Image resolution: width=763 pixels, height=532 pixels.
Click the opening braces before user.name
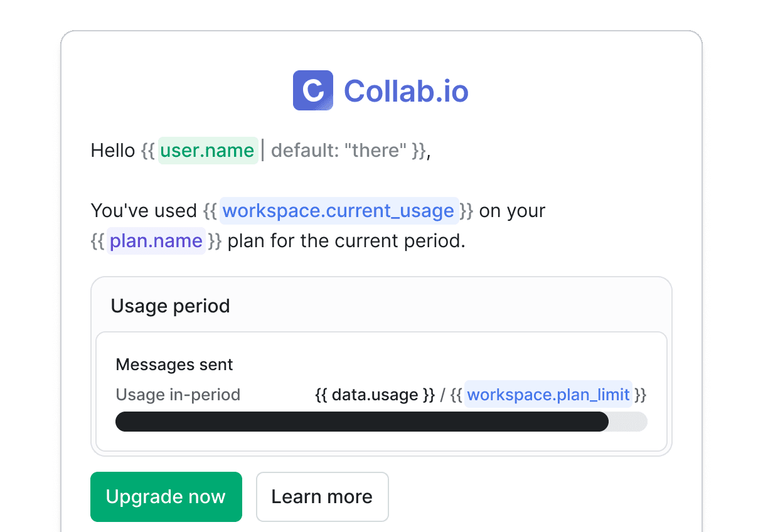tap(147, 151)
